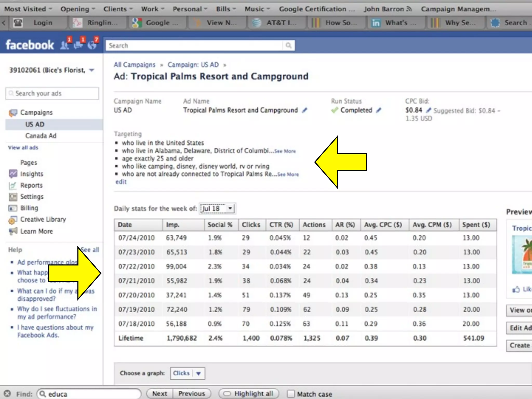Edit the CPC bid pencil icon
The image size is (532, 399).
coord(428,110)
